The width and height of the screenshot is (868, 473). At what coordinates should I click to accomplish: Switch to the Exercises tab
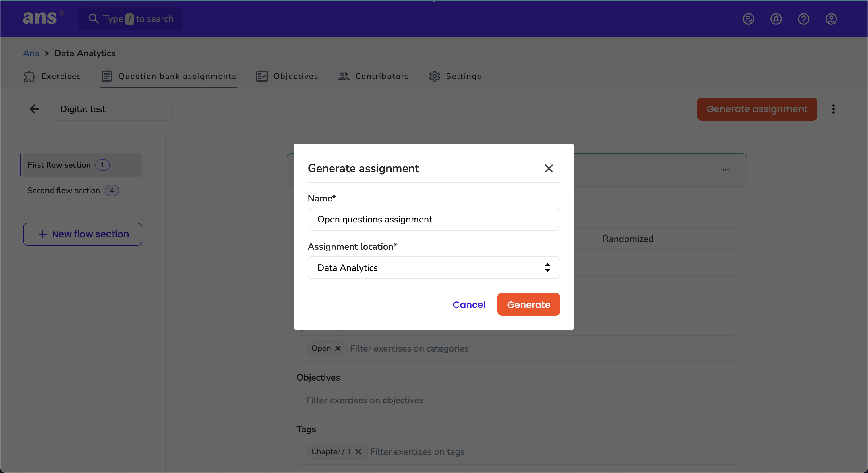52,76
